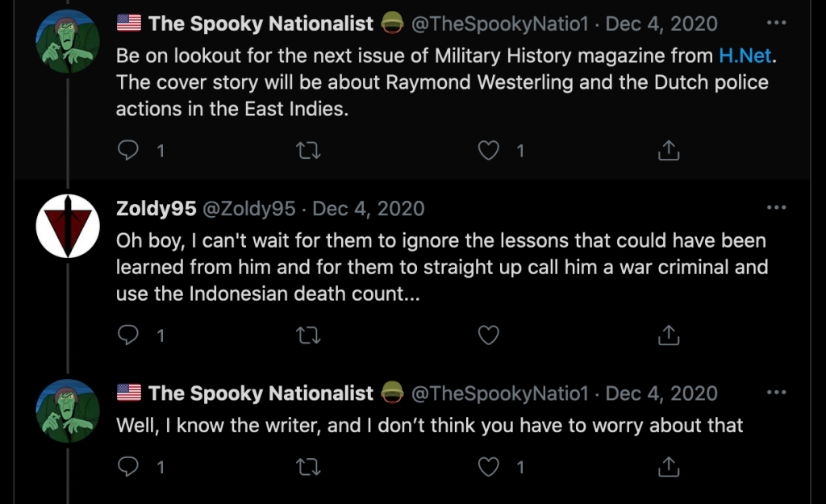
Task: Like Zoldy95's war criminal tweet
Action: 489,335
